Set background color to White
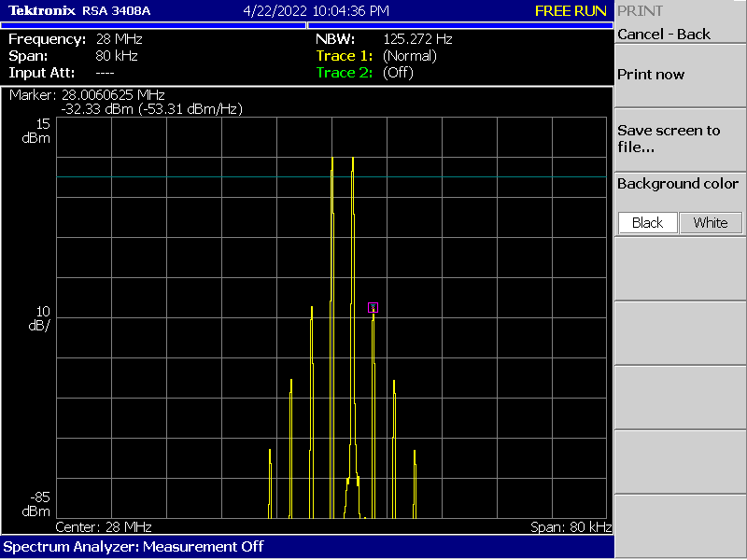The width and height of the screenshot is (747, 560). [x=711, y=223]
